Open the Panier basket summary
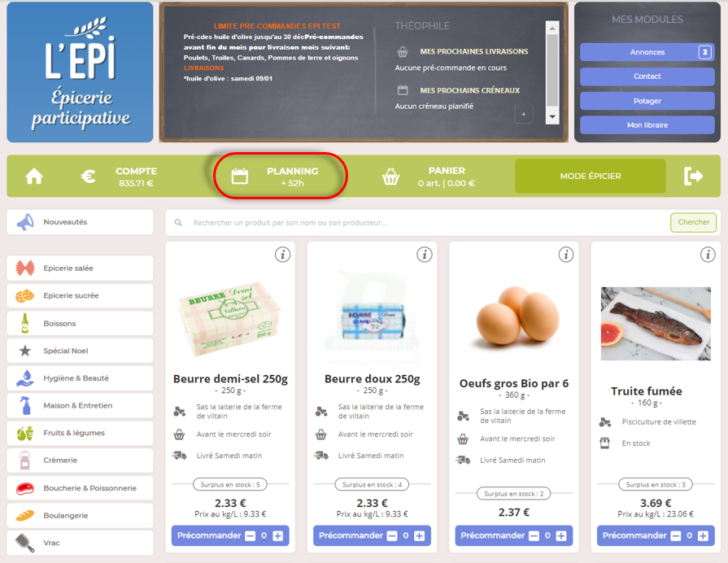The image size is (728, 563). [428, 177]
